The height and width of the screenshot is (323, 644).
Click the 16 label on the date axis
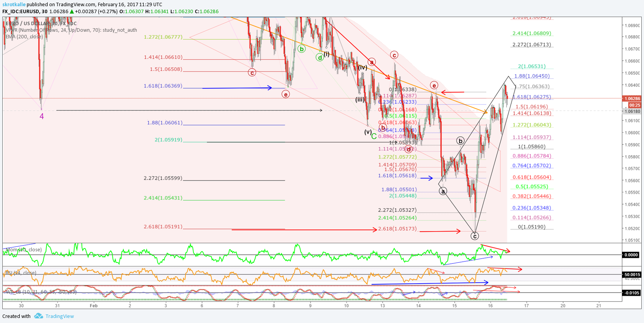pos(490,306)
